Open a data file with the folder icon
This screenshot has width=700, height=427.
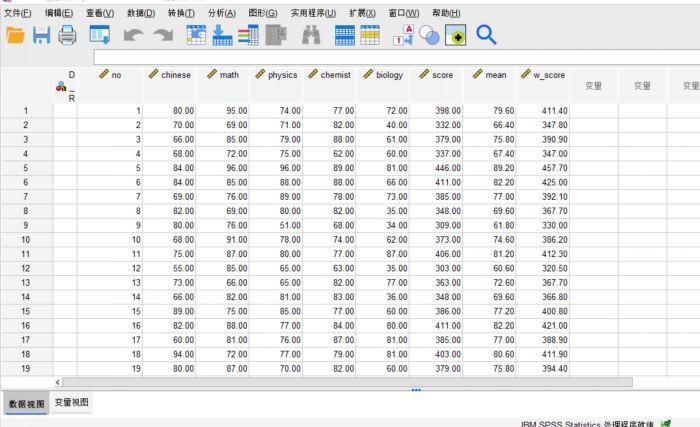pos(15,35)
